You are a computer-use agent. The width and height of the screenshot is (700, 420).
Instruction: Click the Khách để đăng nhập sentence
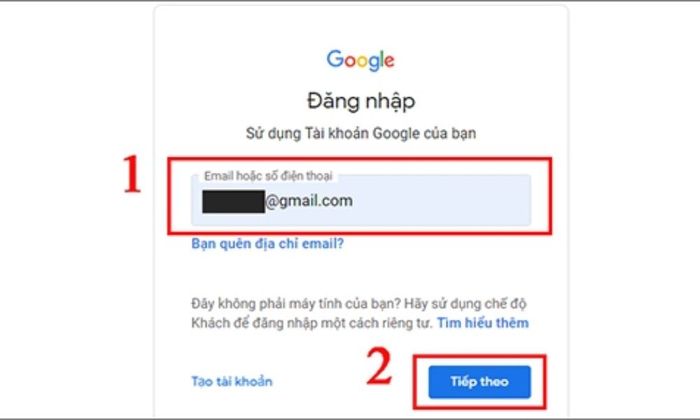click(x=312, y=323)
